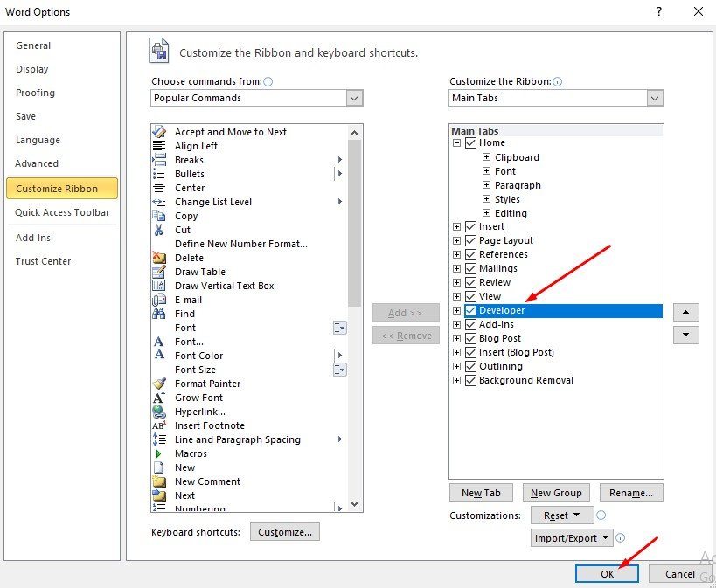Expand the Developer tab node
Viewport: 716px width, 588px height.
[456, 310]
